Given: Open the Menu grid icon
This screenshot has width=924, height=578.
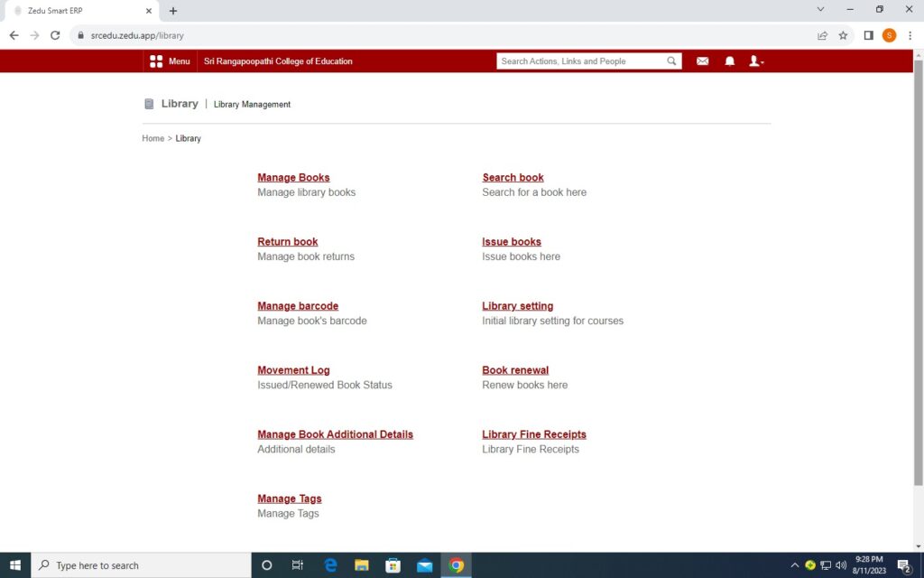Looking at the screenshot, I should (156, 61).
